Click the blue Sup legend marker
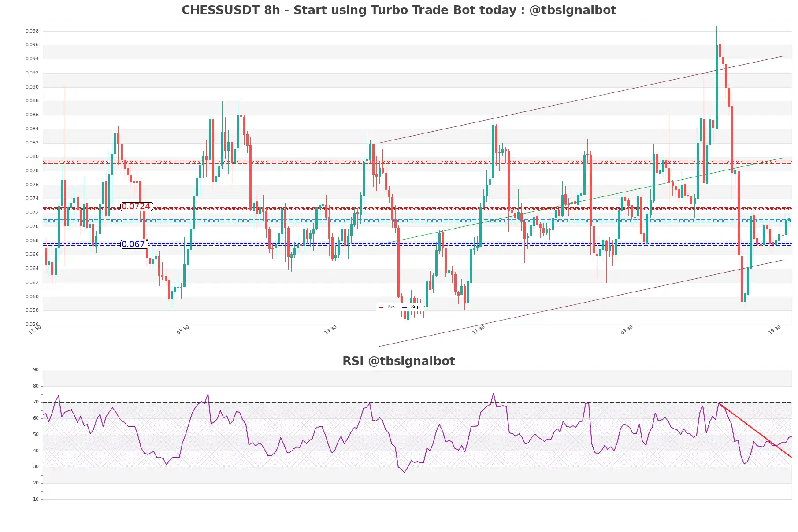 [x=405, y=307]
